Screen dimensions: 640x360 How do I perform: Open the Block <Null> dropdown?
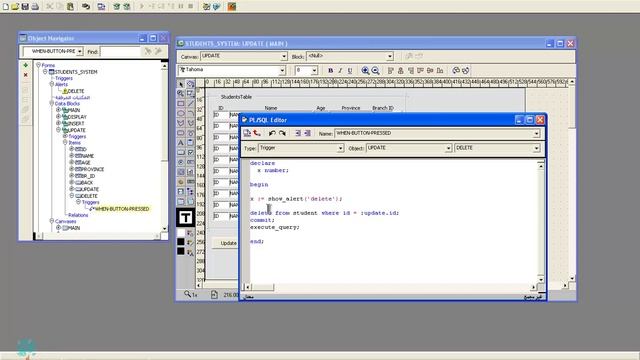[x=390, y=56]
